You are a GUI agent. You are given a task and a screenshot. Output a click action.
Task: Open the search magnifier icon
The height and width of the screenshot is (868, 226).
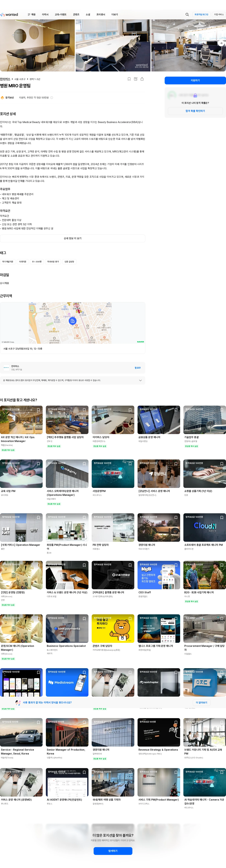coord(187,15)
